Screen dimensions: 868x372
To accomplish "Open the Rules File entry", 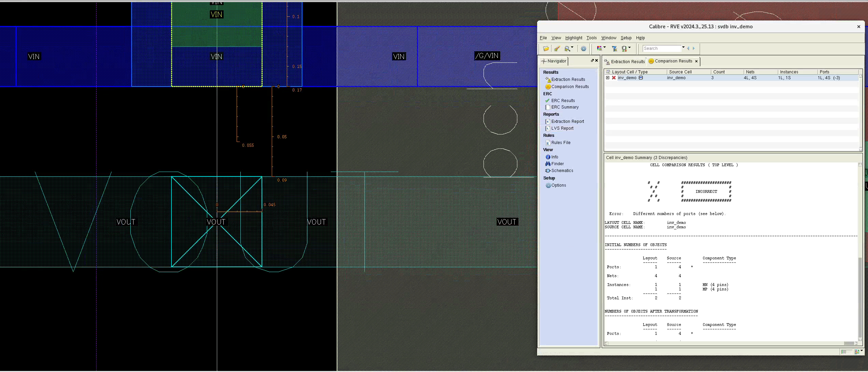I will pyautogui.click(x=561, y=143).
